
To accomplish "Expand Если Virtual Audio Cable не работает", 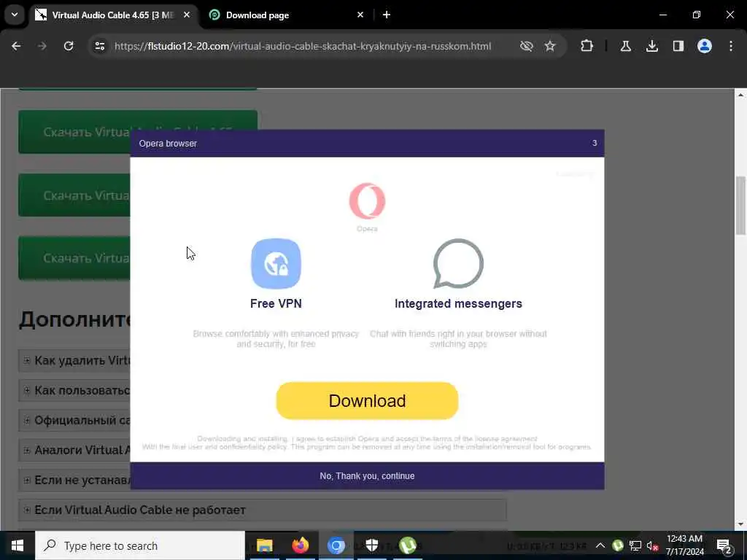I will click(x=263, y=510).
